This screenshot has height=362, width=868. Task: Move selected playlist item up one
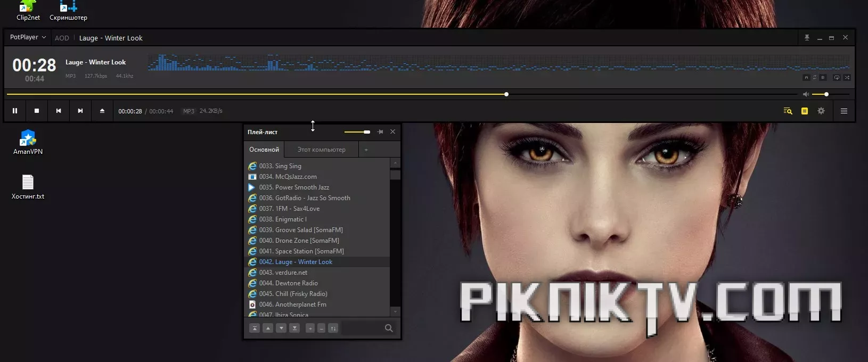(x=268, y=328)
